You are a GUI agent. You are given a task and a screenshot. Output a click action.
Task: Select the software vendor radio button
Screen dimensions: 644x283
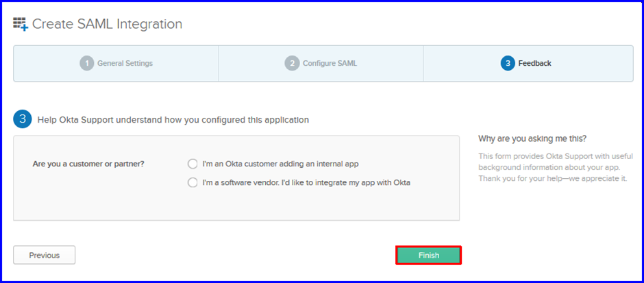tap(193, 183)
